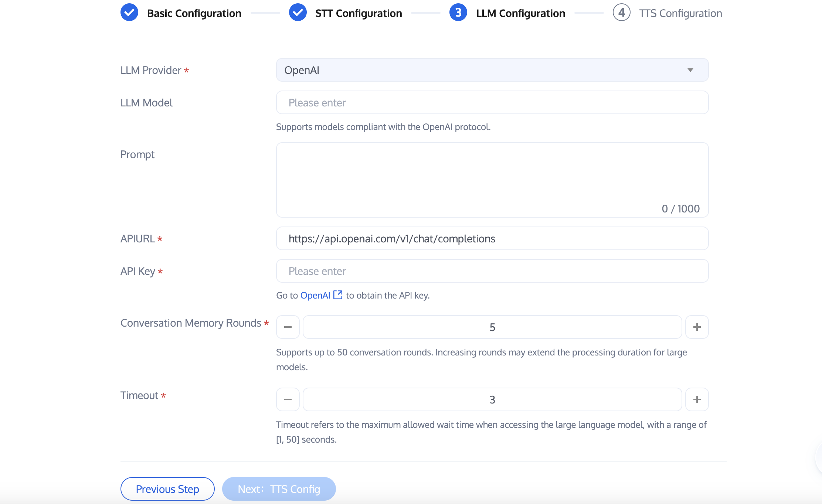Increase Timeout value with plus button

click(x=697, y=399)
